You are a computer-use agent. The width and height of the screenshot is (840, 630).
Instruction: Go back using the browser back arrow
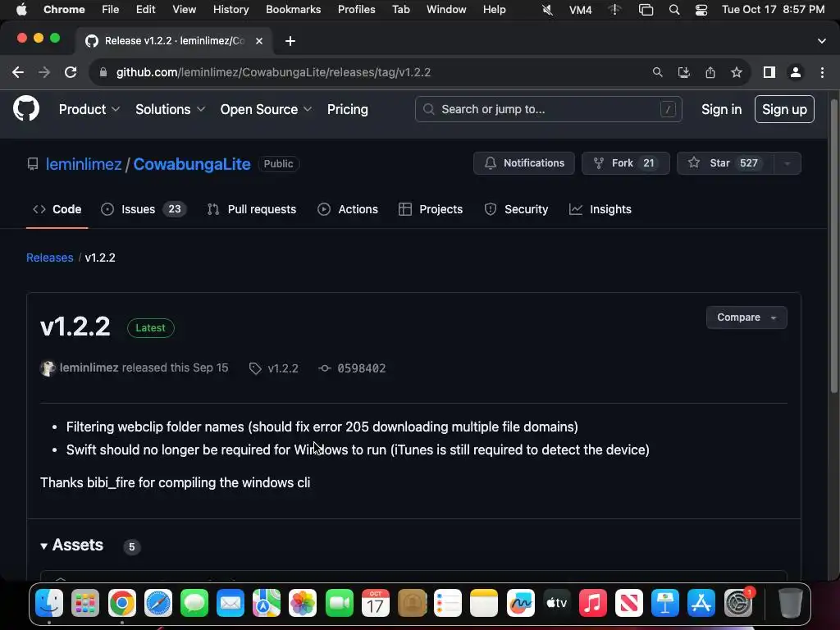[18, 72]
